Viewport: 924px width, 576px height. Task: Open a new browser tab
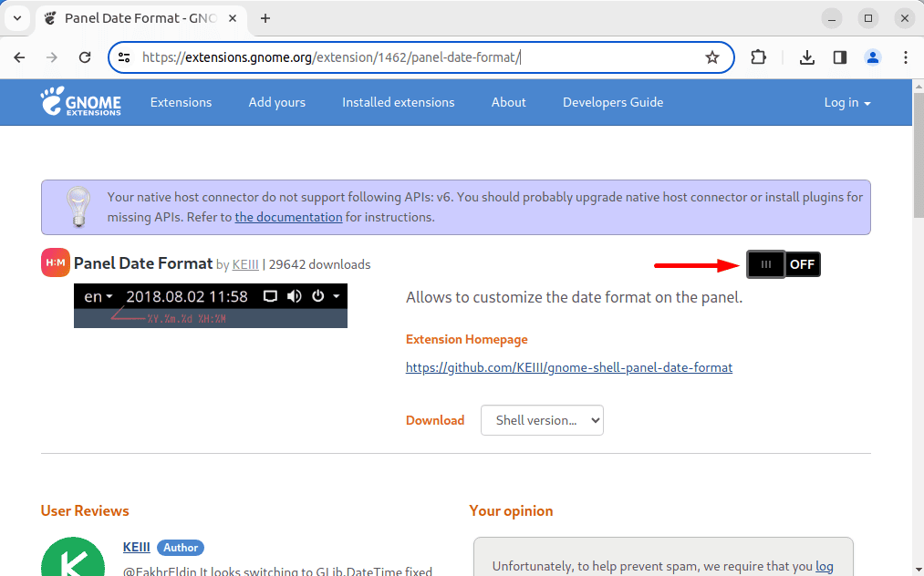pyautogui.click(x=265, y=18)
